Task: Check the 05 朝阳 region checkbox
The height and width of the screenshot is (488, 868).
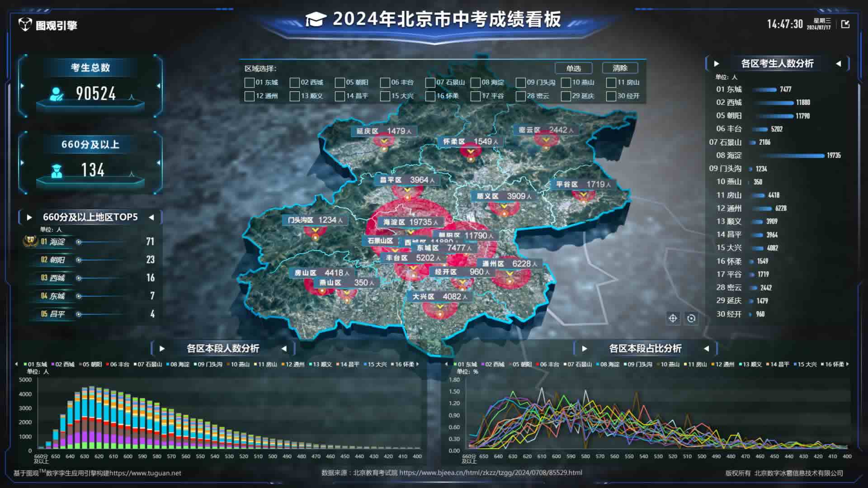Action: pos(340,82)
